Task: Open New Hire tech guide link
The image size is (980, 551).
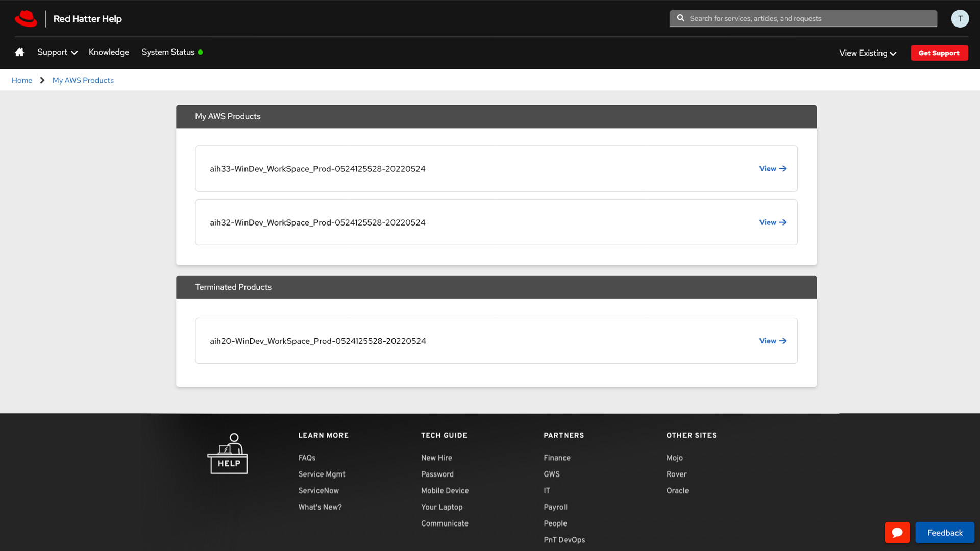Action: tap(436, 458)
